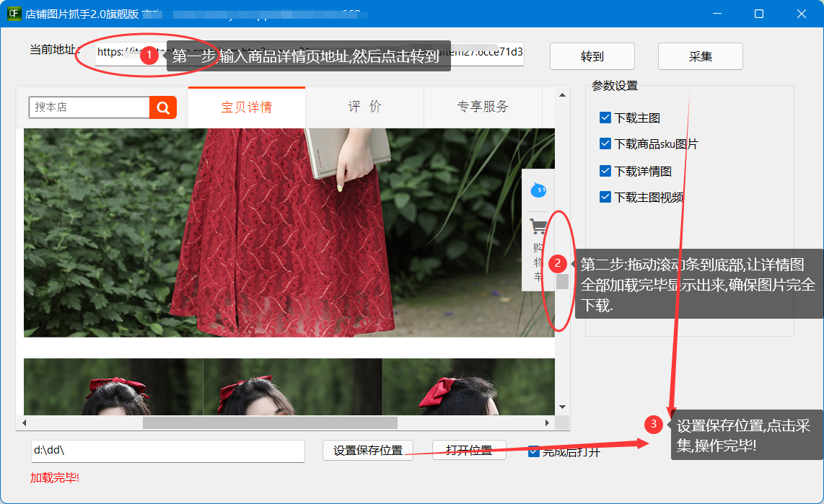Open the 评价 tab
The width and height of the screenshot is (824, 504).
pyautogui.click(x=364, y=107)
